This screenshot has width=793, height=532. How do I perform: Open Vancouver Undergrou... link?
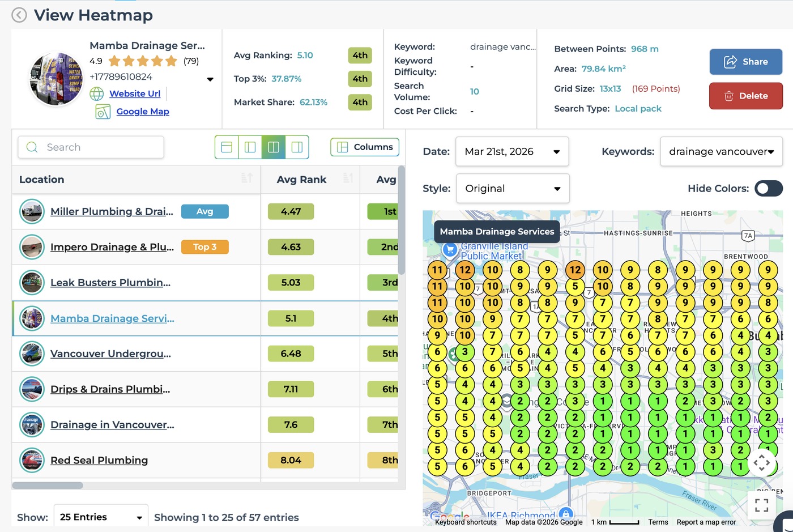pos(110,354)
